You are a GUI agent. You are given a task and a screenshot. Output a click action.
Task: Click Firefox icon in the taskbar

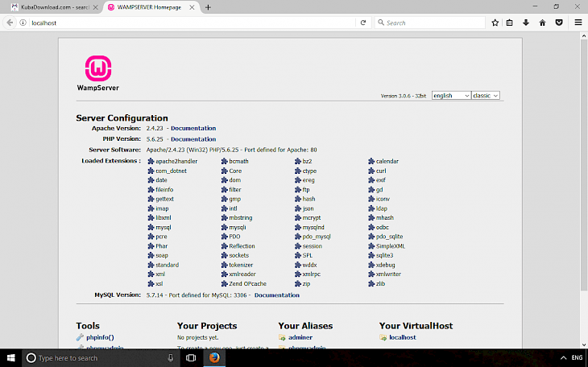coord(214,358)
